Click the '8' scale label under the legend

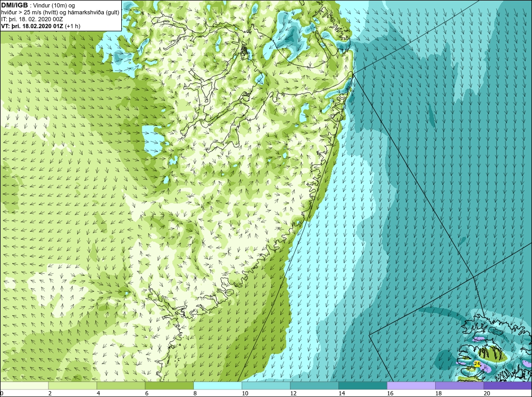pos(195,393)
